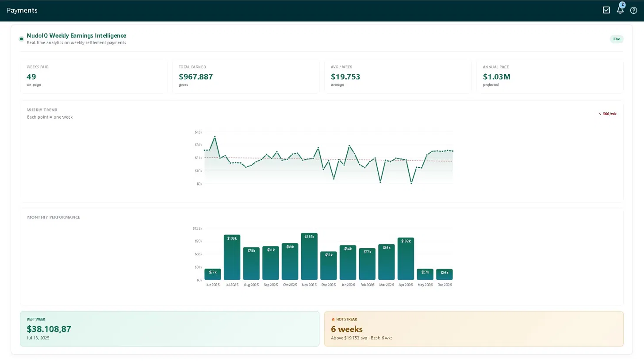Open the notifications bell icon

(620, 10)
